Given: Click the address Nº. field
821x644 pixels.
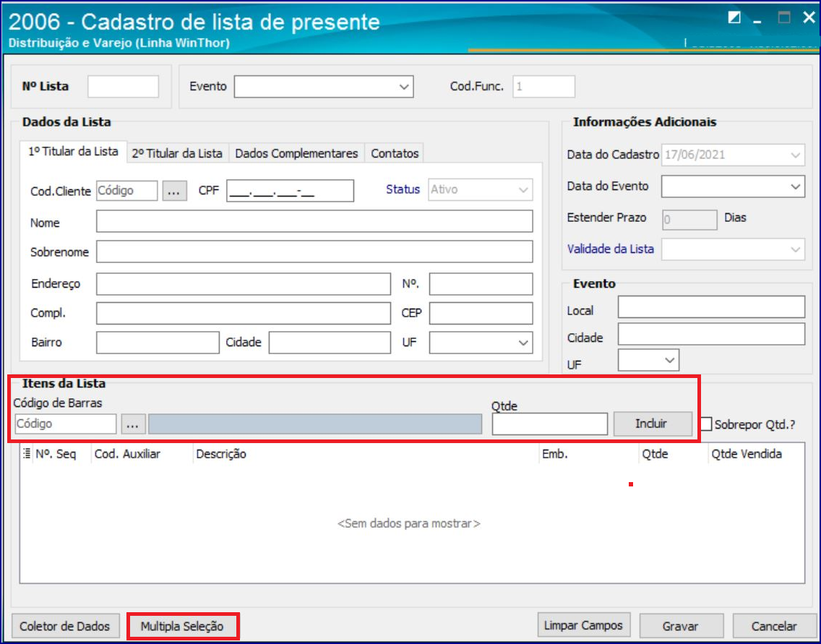Looking at the screenshot, I should tap(481, 284).
